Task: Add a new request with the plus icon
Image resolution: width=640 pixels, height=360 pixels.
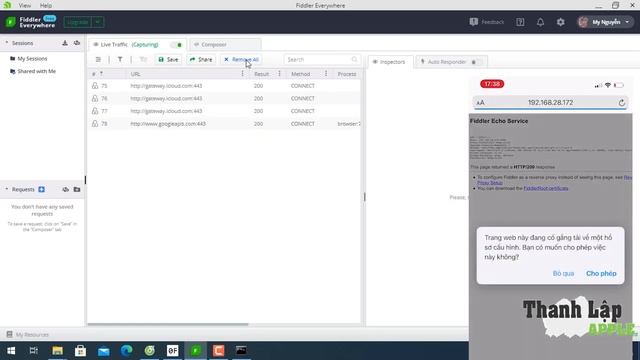Action: pyautogui.click(x=42, y=189)
